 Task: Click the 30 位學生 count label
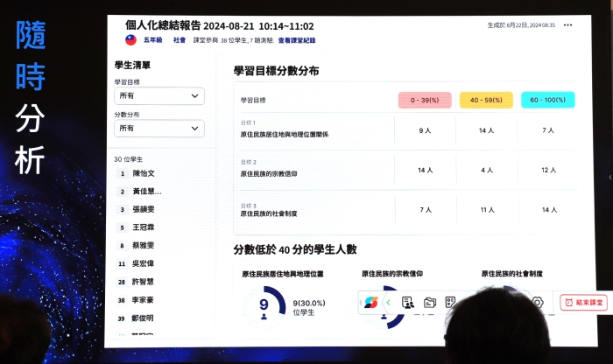[x=128, y=159]
